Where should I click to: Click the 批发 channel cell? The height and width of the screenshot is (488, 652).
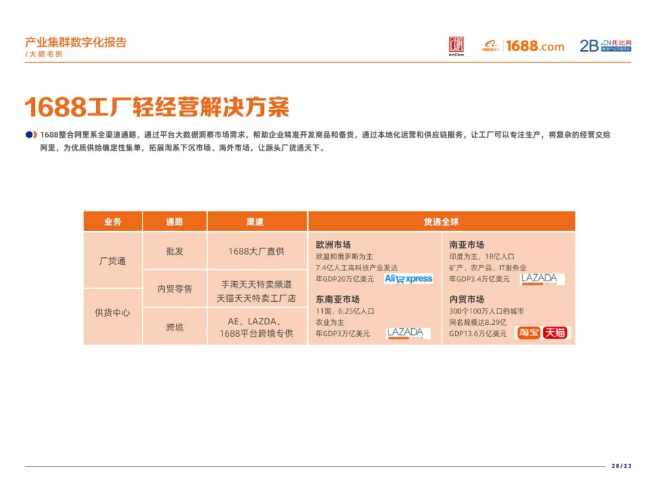(x=174, y=251)
